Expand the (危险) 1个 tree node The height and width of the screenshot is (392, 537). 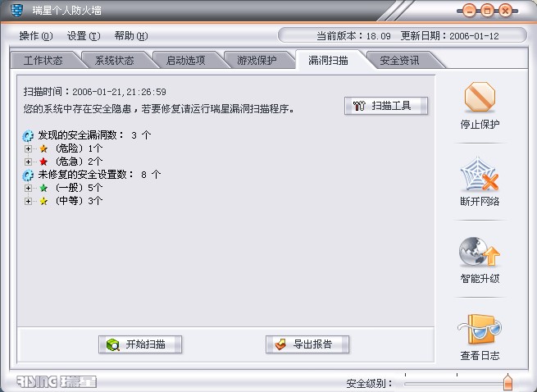click(28, 148)
